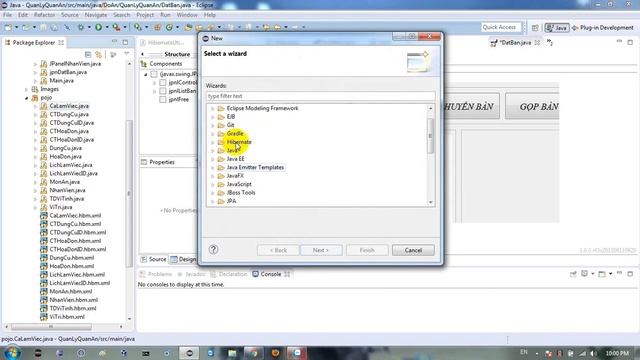Collapse all in Package Explorer
This screenshot has height=360, width=640.
point(88,54)
